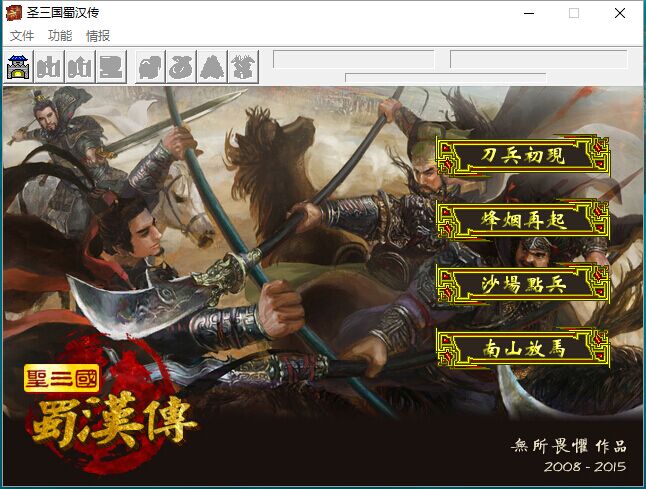Click the third greyed-out toolbar icon, left of scroll
The height and width of the screenshot is (489, 646).
(80, 67)
